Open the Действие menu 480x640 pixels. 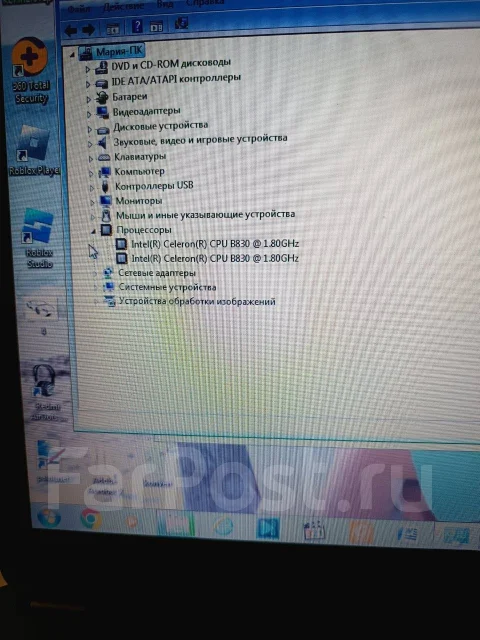click(123, 7)
